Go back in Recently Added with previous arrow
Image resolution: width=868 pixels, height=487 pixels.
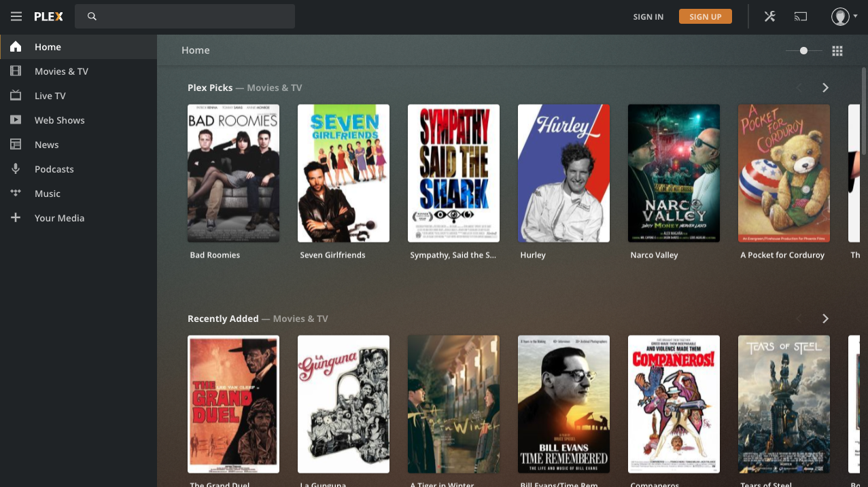pos(799,319)
